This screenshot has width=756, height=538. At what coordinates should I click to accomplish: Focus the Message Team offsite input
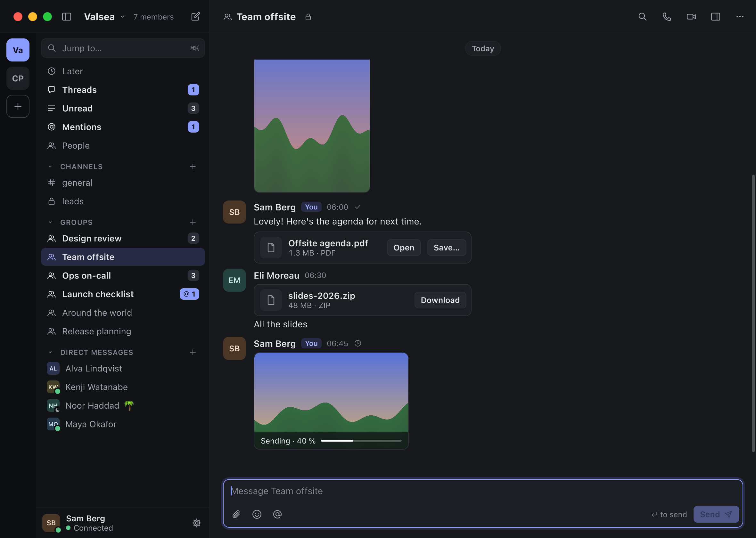point(483,491)
